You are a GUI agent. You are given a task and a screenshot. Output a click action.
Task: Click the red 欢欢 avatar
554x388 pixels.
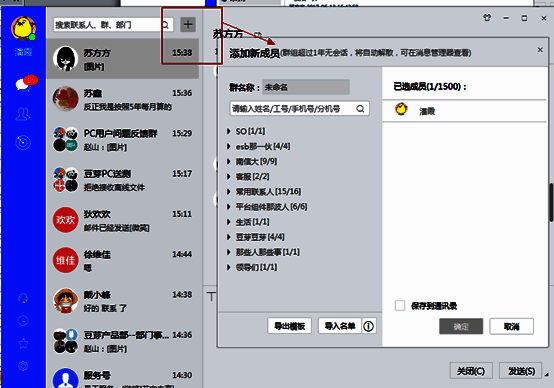(x=65, y=220)
